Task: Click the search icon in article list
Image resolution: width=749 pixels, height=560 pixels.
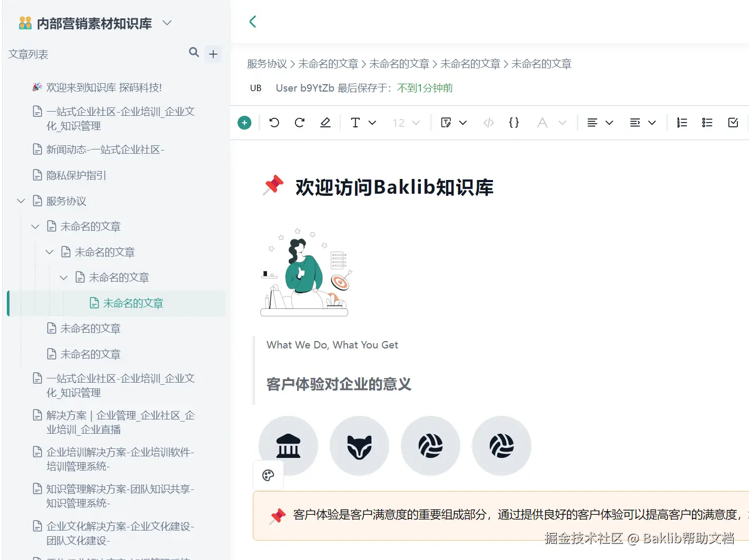Action: (x=194, y=52)
